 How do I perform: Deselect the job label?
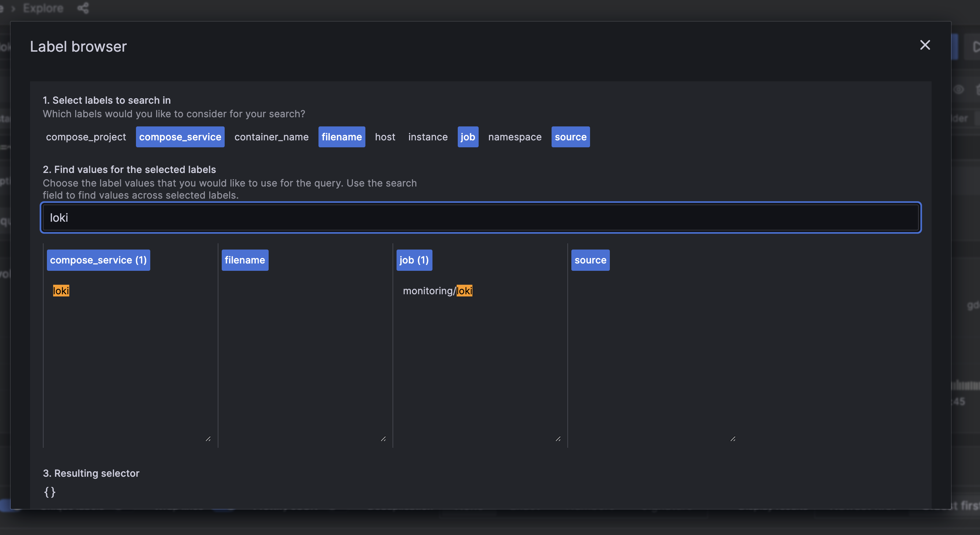click(x=468, y=137)
